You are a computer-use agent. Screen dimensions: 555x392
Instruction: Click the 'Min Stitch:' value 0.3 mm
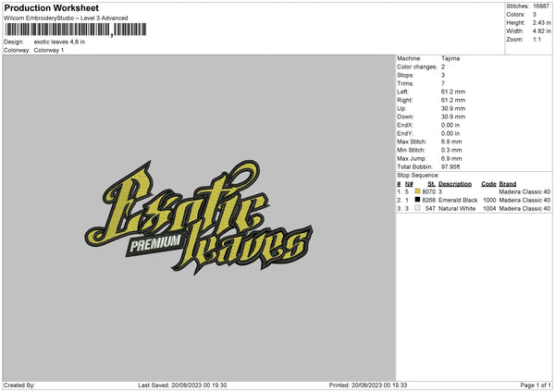tap(451, 150)
